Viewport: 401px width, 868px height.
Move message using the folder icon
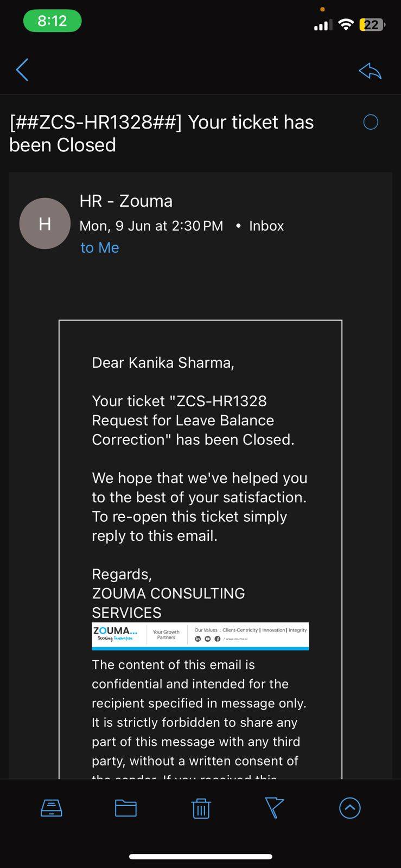(x=126, y=808)
